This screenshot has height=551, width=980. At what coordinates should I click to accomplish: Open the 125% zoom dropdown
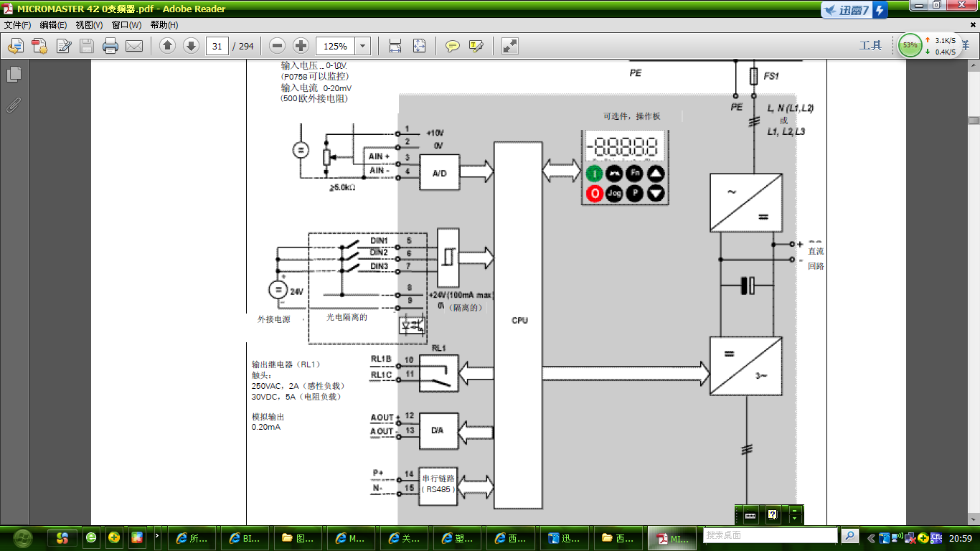click(363, 47)
